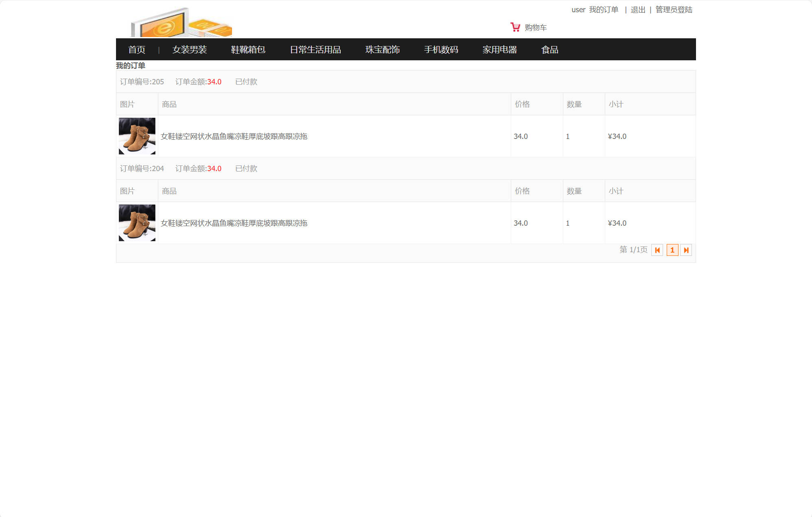Viewport: 812px width, 517px height.
Task: Click the shopping cart icon
Action: [515, 27]
